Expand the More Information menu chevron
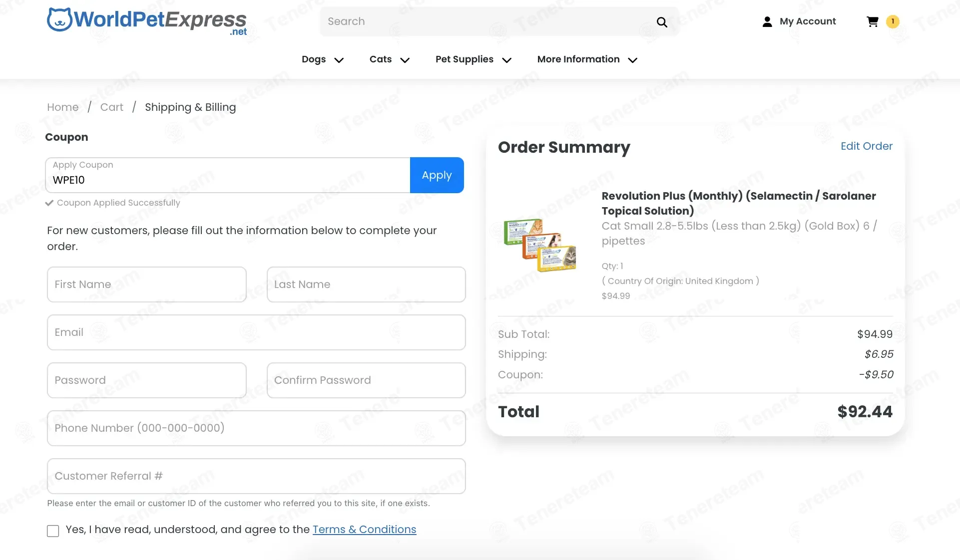The image size is (960, 560). tap(632, 60)
